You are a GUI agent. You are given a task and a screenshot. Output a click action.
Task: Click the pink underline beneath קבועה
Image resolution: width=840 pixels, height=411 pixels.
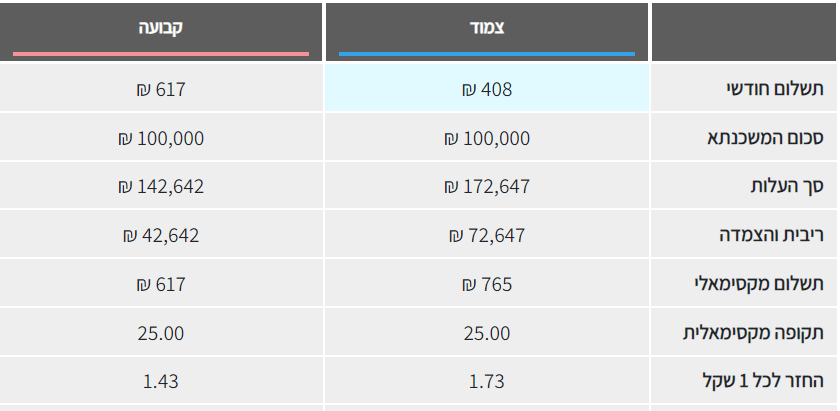coord(160,53)
